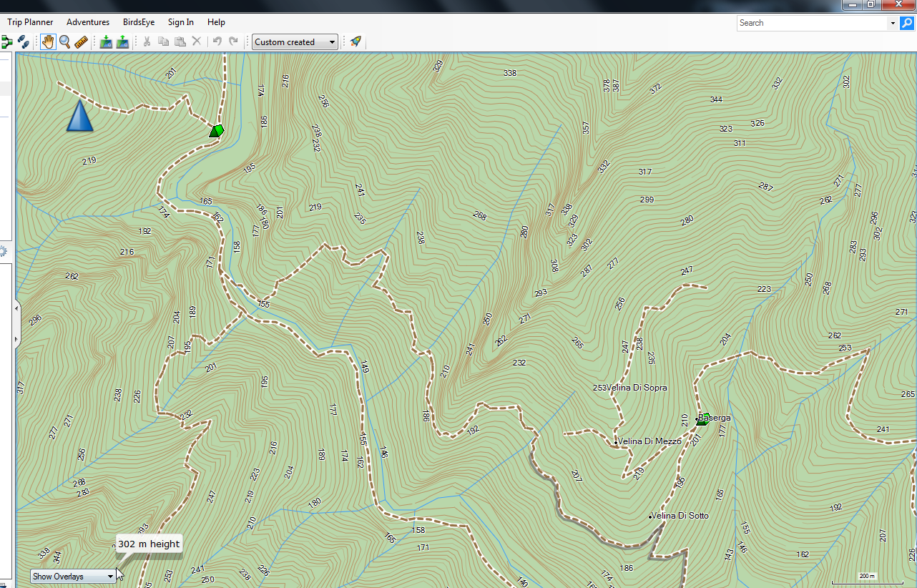Activate the Zoom magnifier tool

point(64,41)
